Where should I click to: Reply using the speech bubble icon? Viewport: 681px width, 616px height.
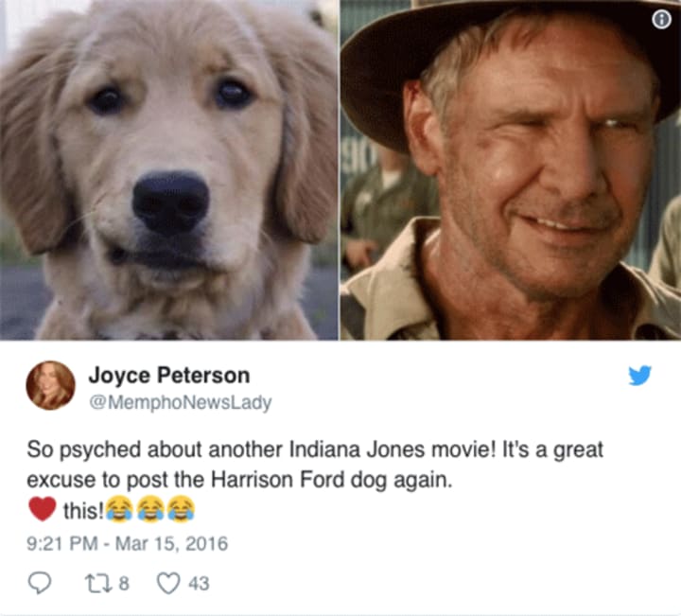click(40, 583)
